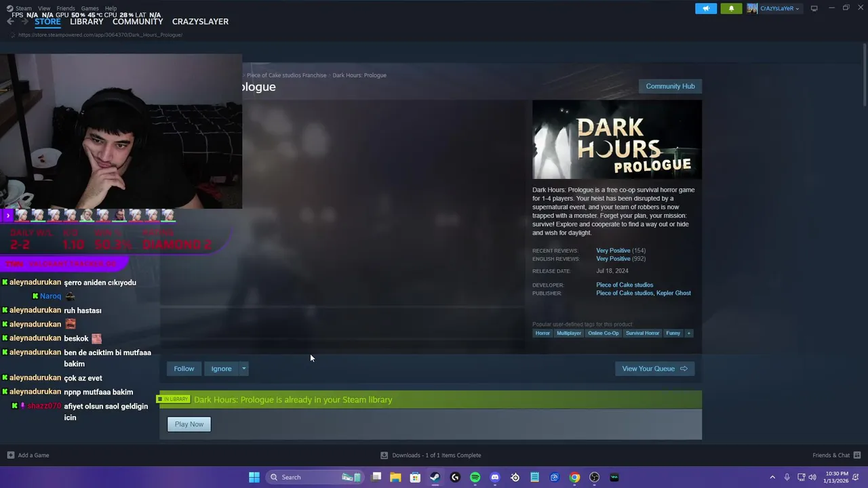Click View Your Queue button
Viewport: 868px width, 488px height.
tap(654, 369)
